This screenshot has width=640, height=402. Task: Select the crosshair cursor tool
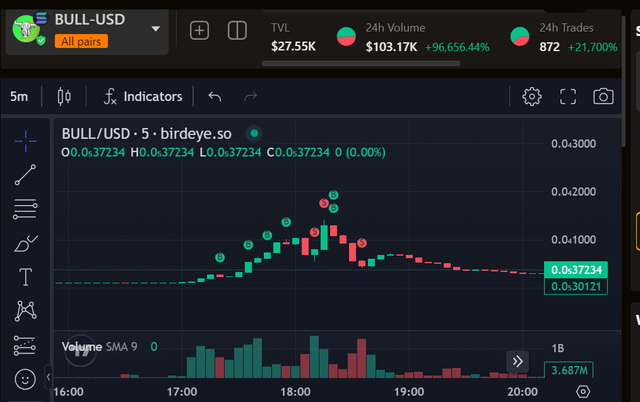tap(25, 141)
